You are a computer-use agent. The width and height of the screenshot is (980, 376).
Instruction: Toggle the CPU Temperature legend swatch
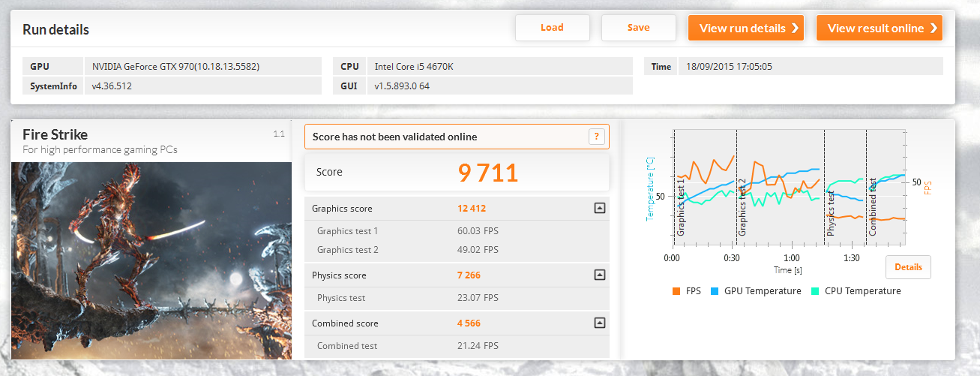point(815,291)
